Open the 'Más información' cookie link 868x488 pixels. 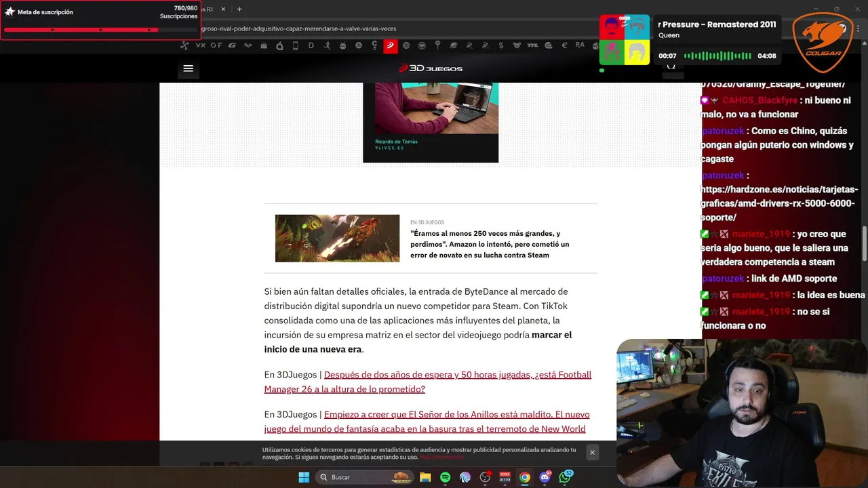click(x=441, y=457)
